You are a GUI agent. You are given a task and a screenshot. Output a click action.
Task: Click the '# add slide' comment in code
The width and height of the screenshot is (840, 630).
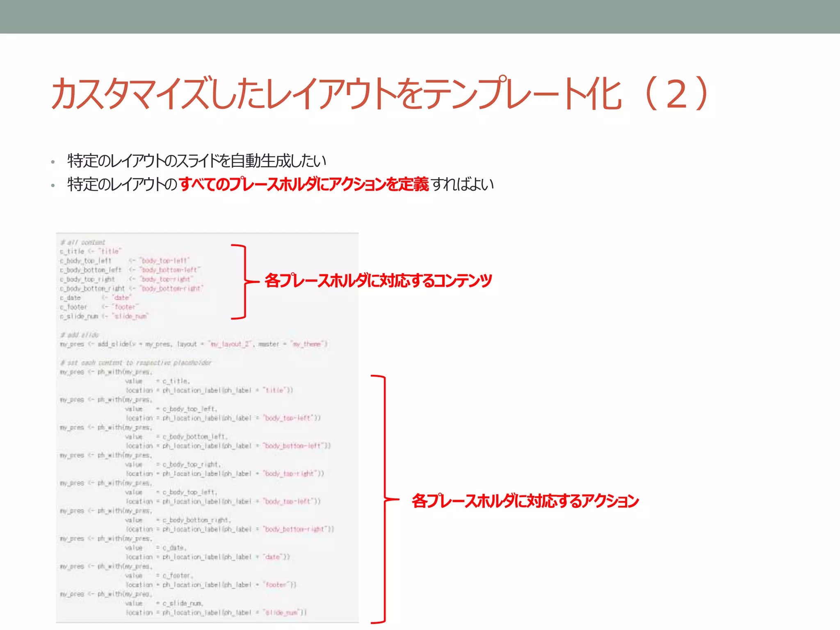[80, 335]
